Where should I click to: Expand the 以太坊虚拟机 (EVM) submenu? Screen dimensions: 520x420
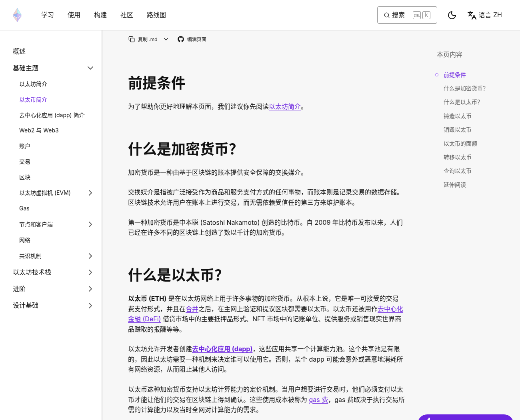90,193
